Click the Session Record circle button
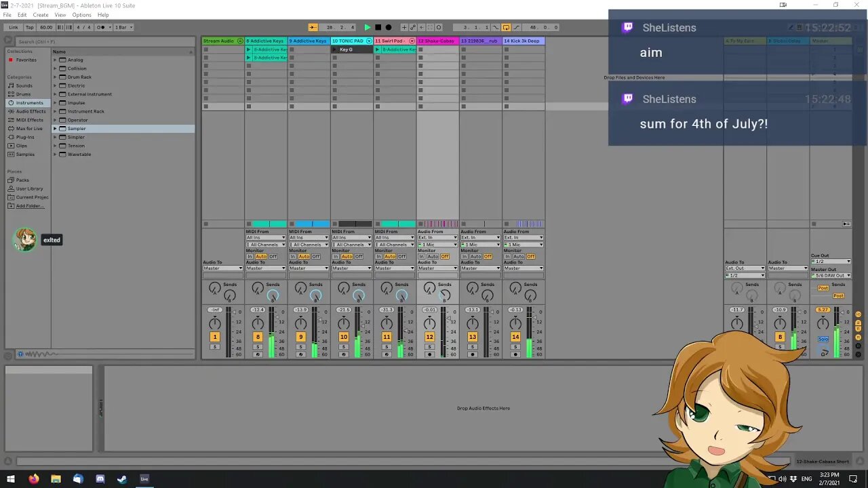 point(438,27)
